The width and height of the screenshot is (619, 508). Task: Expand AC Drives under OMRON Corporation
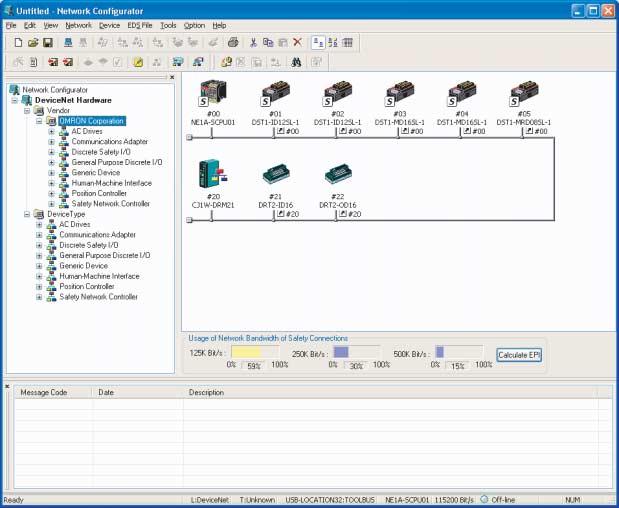pos(51,131)
